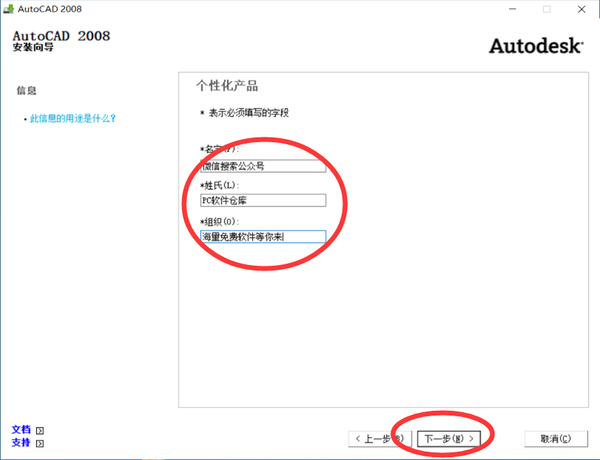Click the 组织(O) field label
This screenshot has width=600, height=460.
coord(220,222)
